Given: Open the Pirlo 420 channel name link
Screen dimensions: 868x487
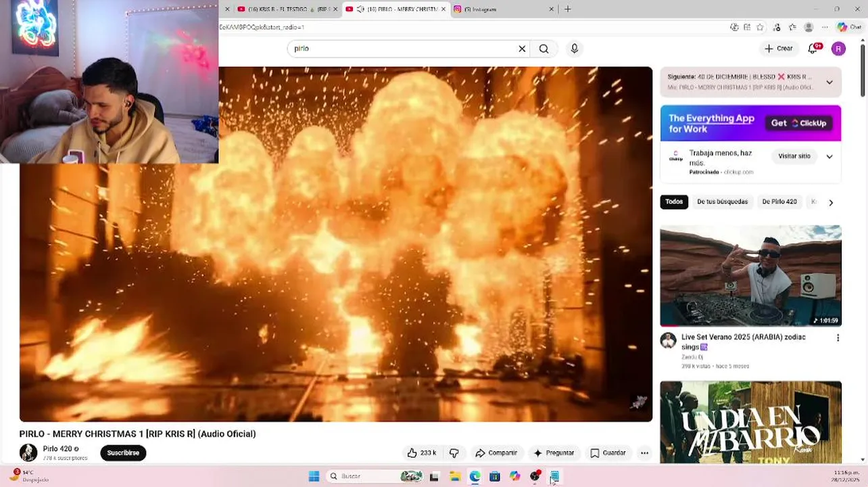Looking at the screenshot, I should (x=57, y=449).
